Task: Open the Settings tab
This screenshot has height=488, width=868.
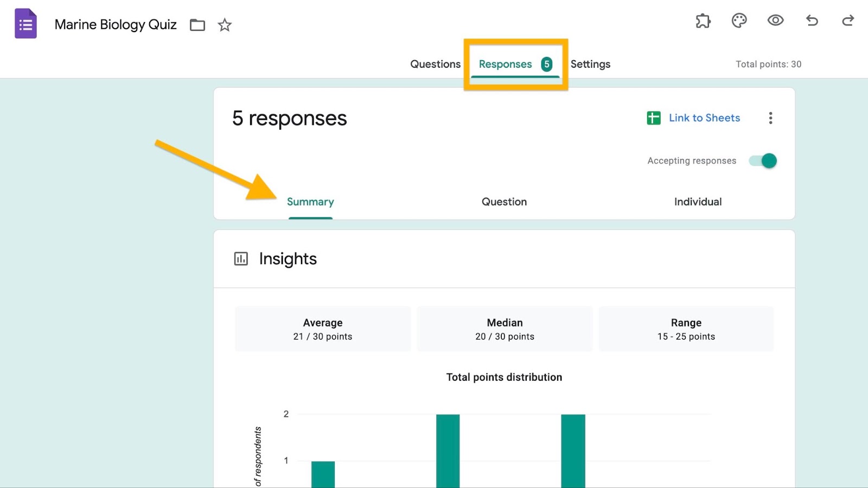Action: click(x=590, y=64)
